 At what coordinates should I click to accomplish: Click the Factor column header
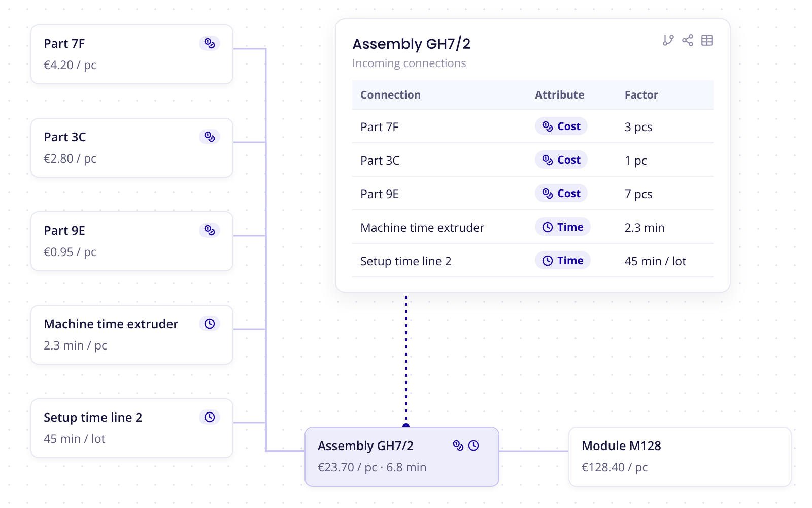tap(641, 95)
